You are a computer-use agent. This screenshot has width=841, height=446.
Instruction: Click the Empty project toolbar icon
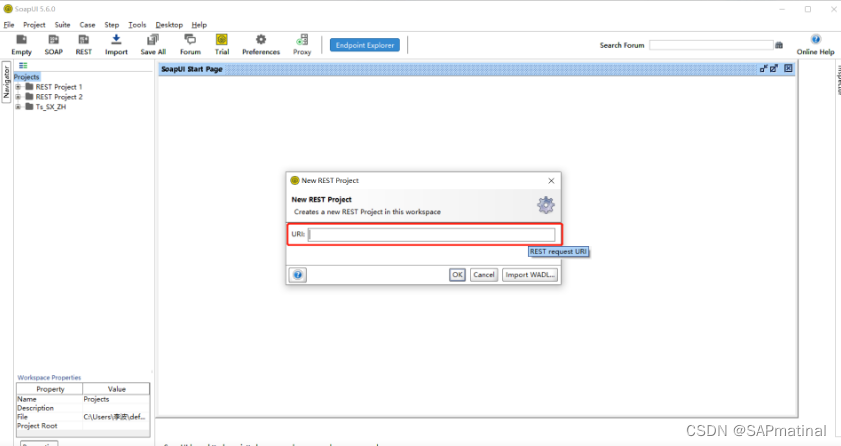coord(21,44)
